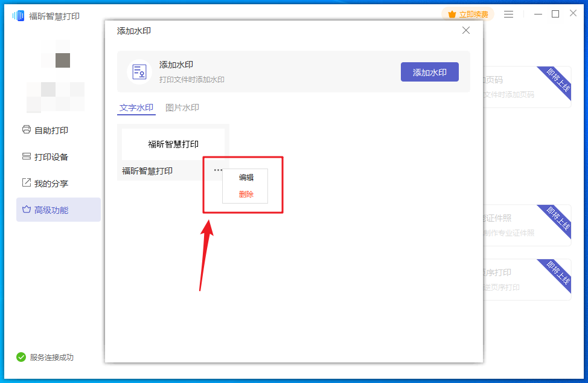Choose 编辑 from the popup menu
The height and width of the screenshot is (383, 588).
point(246,178)
